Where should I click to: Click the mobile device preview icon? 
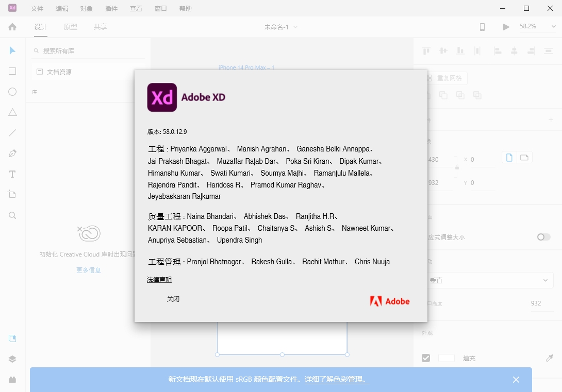(x=483, y=27)
